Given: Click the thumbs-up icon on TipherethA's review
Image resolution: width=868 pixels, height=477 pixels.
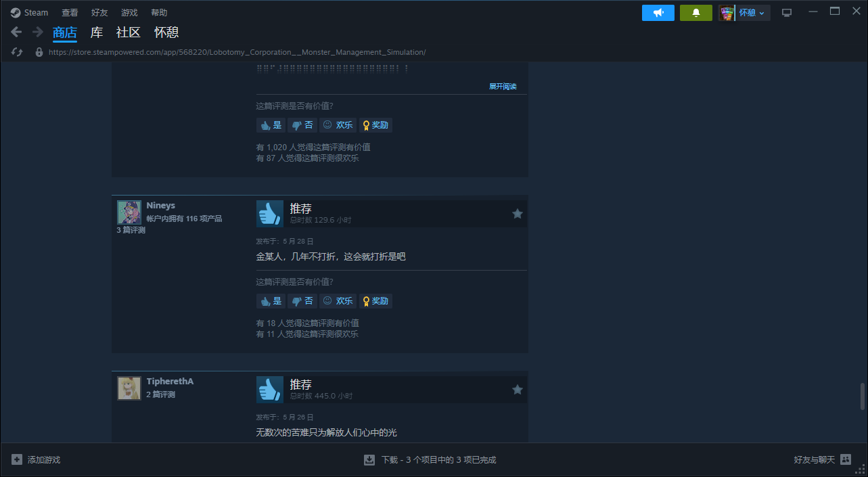Looking at the screenshot, I should click(x=270, y=390).
